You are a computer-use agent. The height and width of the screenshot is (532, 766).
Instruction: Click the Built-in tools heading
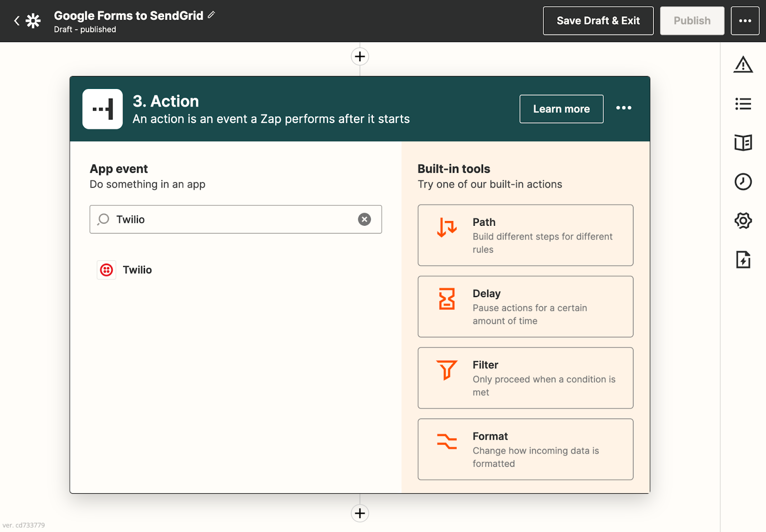click(x=454, y=169)
